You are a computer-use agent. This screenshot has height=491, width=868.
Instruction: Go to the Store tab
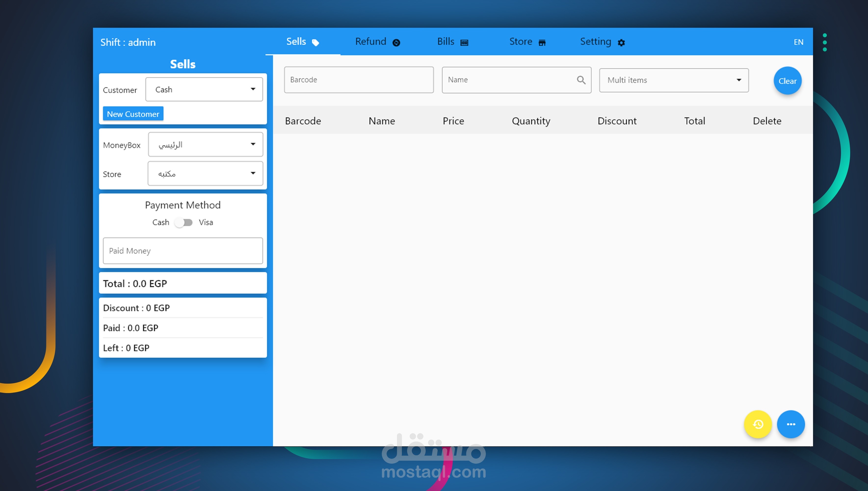pos(527,42)
